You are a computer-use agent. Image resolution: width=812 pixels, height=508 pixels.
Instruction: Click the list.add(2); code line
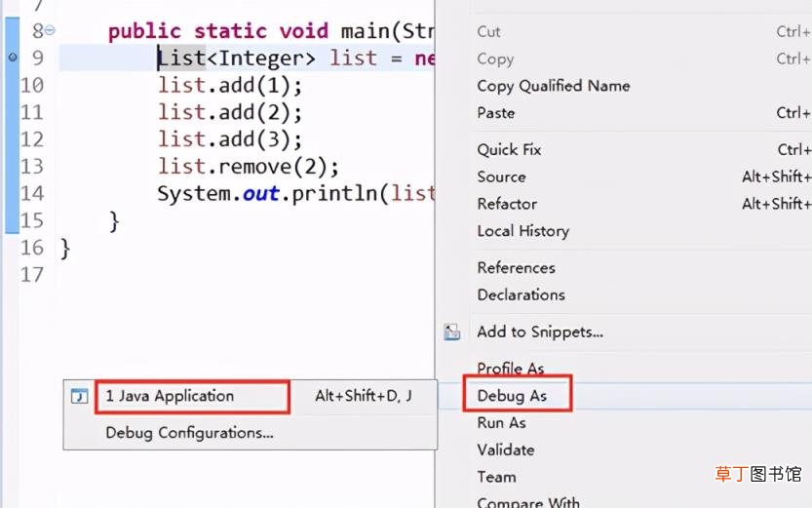(230, 112)
